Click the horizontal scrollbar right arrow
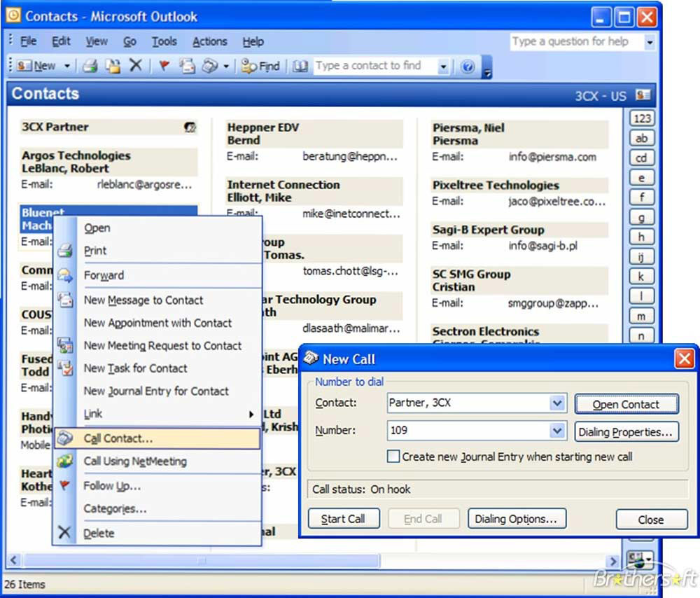Viewport: 700px width, 598px height. coord(613,560)
